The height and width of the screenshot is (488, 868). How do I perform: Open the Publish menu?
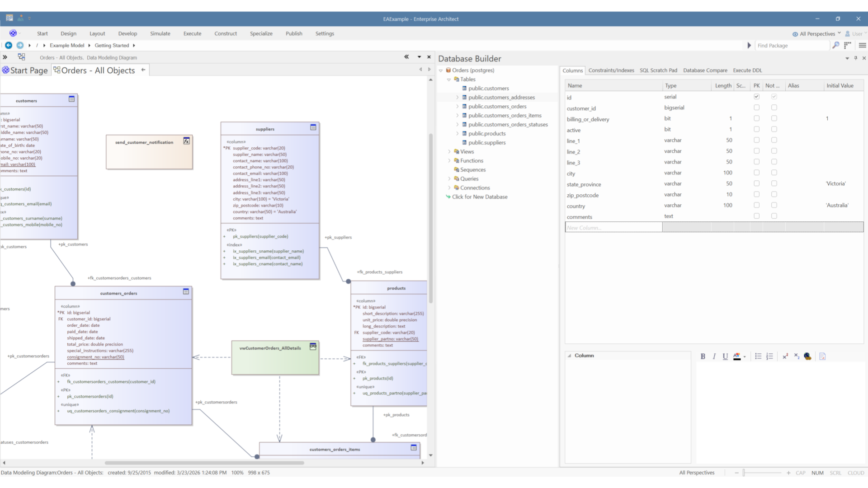pos(294,33)
